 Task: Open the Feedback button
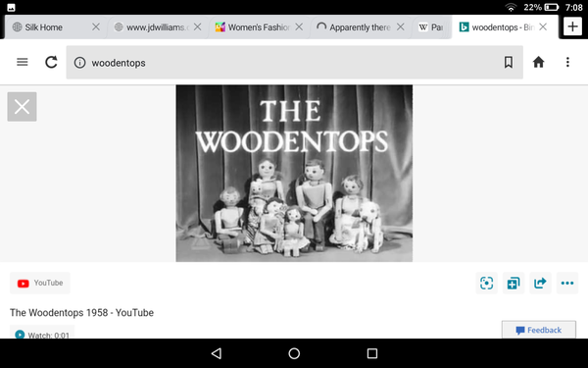pyautogui.click(x=539, y=330)
